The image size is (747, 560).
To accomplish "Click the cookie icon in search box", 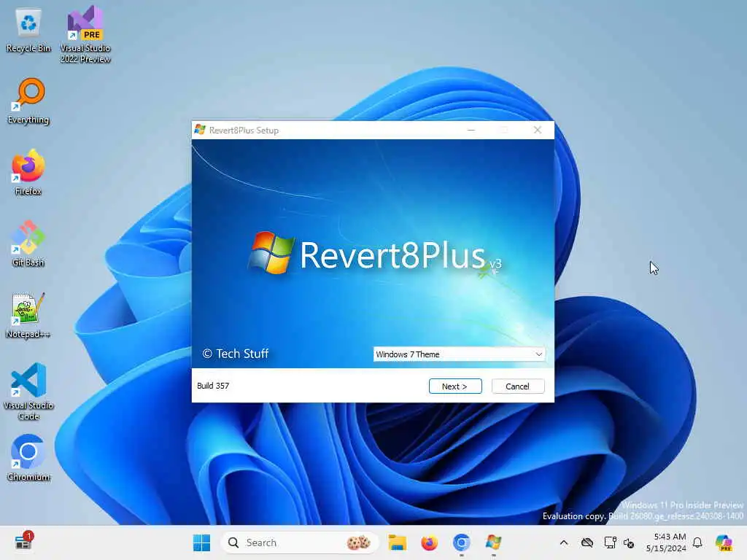I will pyautogui.click(x=358, y=542).
